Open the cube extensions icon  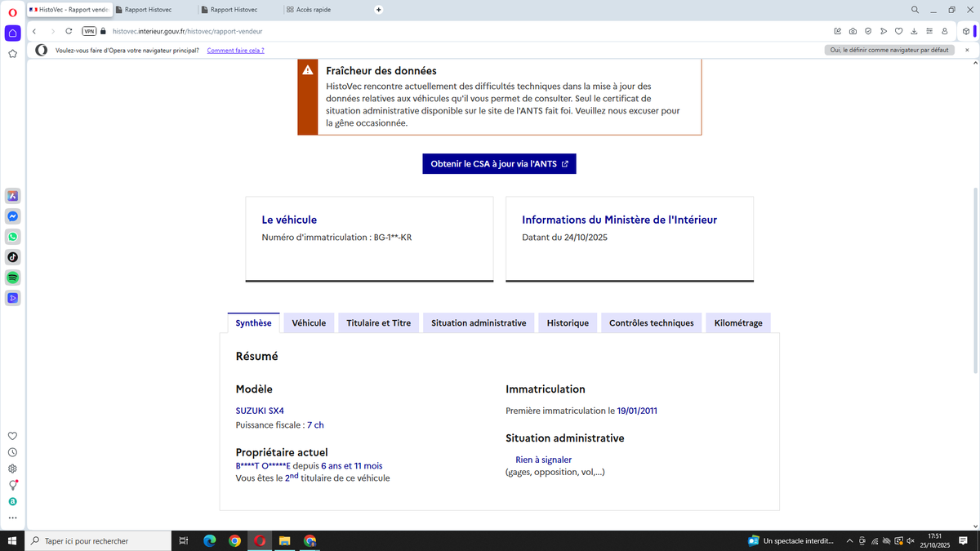pos(965,31)
